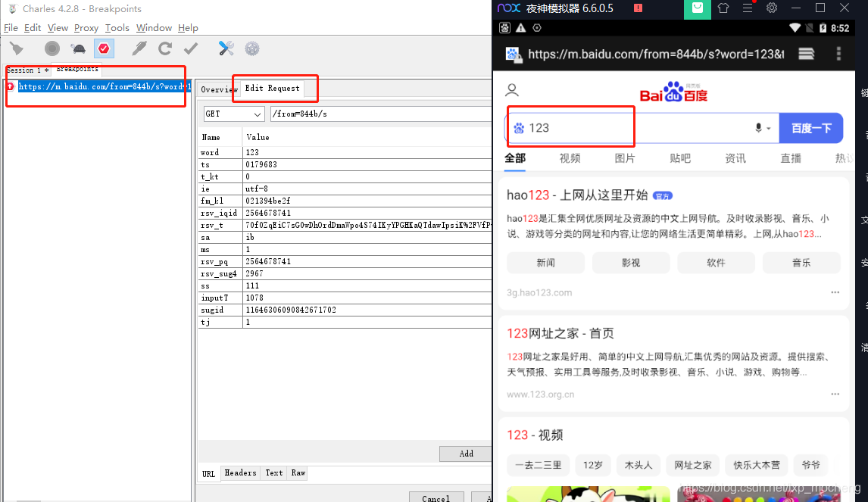Click the rsv_iqid parameter name cell
868x502 pixels.
[x=220, y=213]
